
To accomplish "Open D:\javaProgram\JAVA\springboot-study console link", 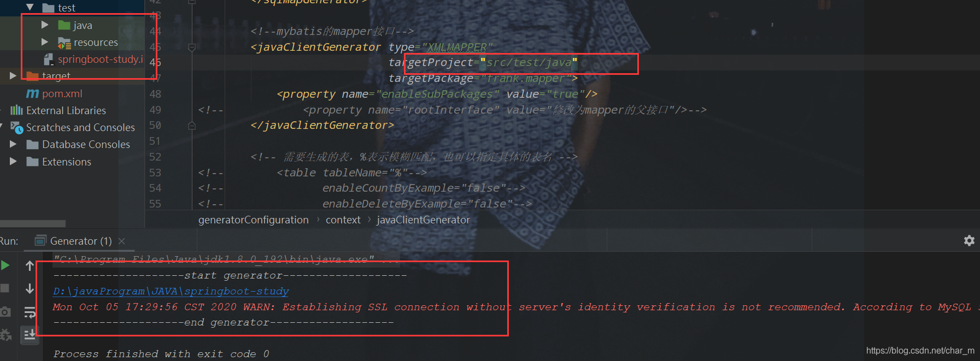I will (171, 291).
